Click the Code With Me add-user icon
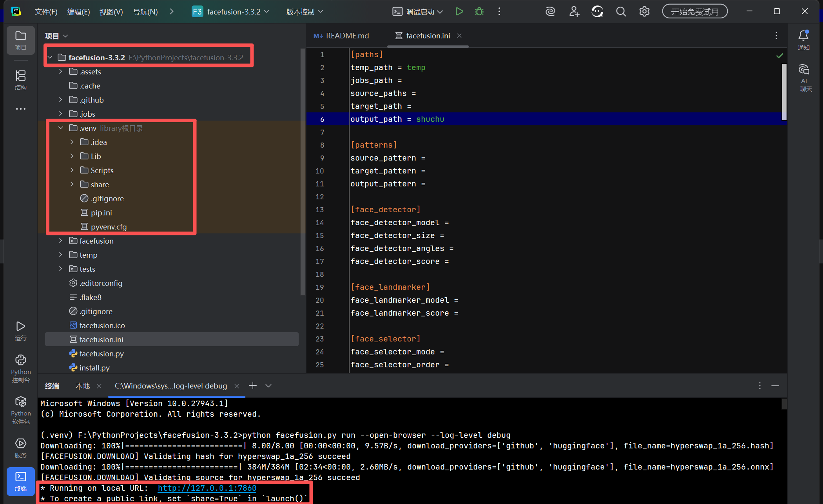The width and height of the screenshot is (823, 504). [x=574, y=12]
